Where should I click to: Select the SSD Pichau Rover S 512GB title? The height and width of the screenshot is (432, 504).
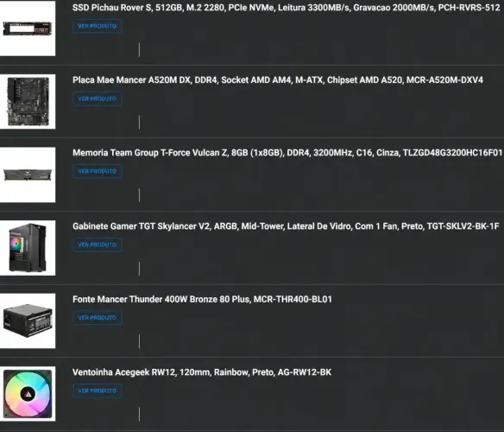click(x=286, y=8)
